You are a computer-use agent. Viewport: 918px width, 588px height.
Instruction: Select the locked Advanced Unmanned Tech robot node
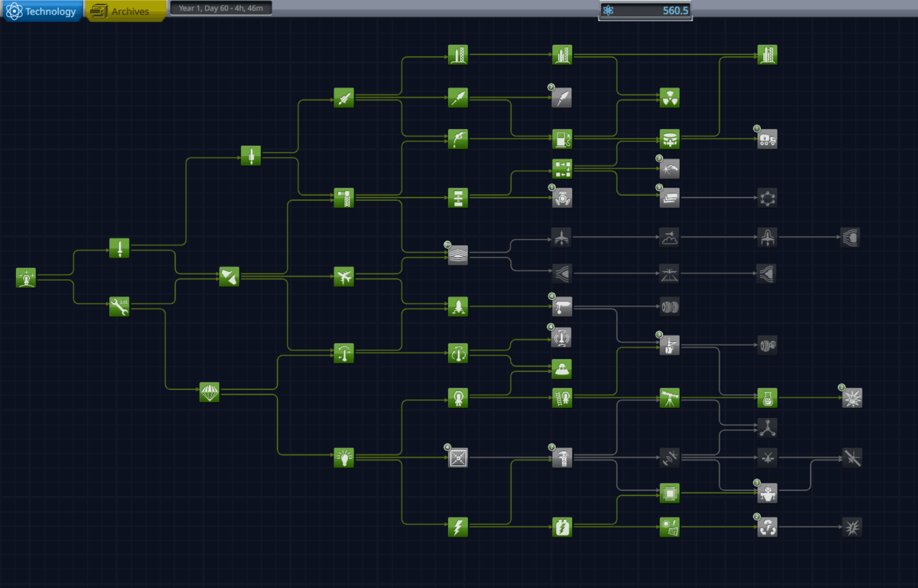(x=767, y=493)
